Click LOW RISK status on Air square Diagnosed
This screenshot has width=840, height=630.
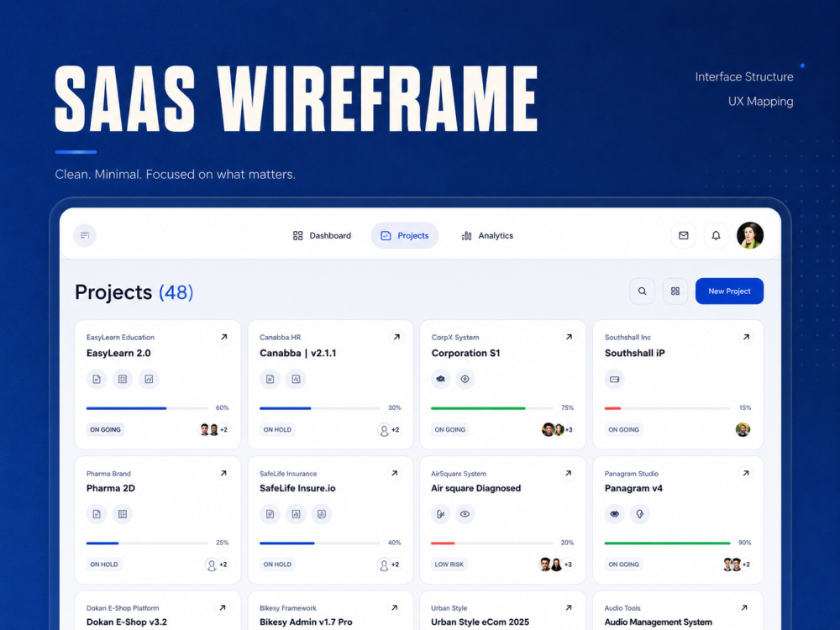[x=449, y=564]
